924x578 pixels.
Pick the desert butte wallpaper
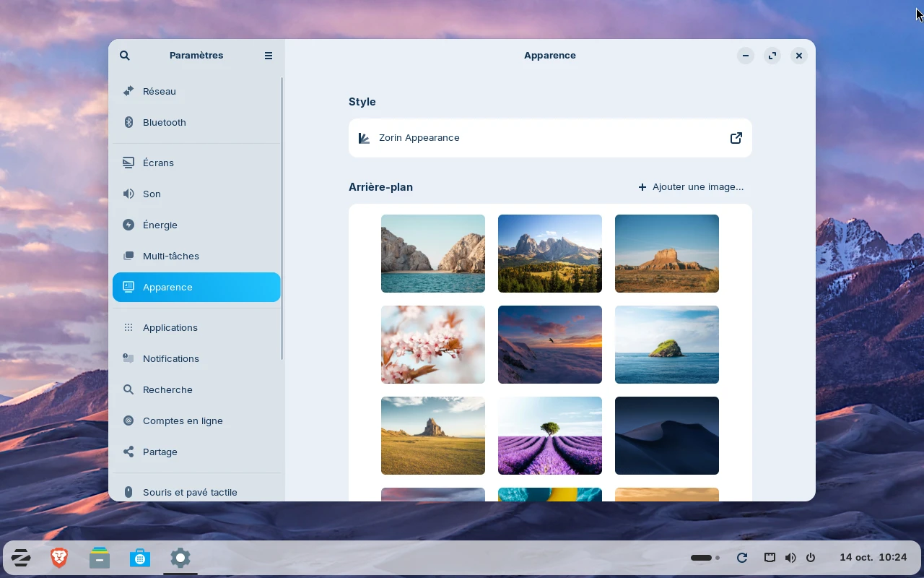pyautogui.click(x=667, y=254)
